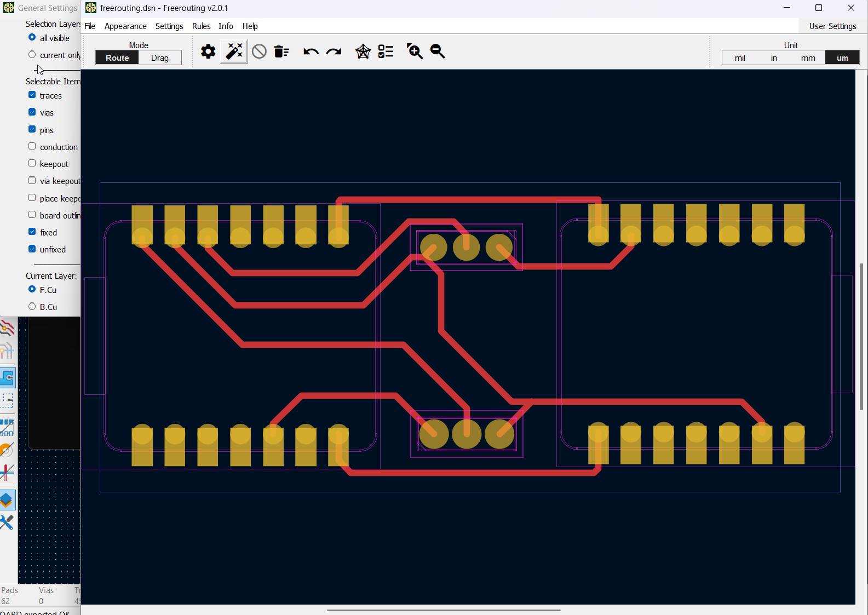The height and width of the screenshot is (615, 868).
Task: Enable the board outline checkbox
Action: [32, 215]
